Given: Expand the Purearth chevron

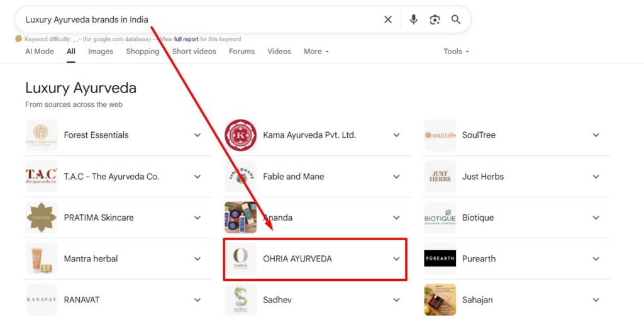Looking at the screenshot, I should pyautogui.click(x=596, y=258).
